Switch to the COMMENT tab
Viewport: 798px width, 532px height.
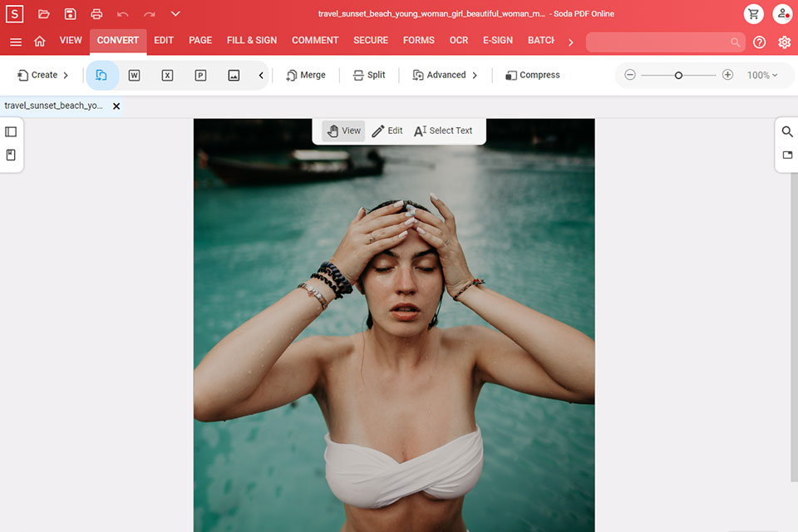(x=315, y=40)
